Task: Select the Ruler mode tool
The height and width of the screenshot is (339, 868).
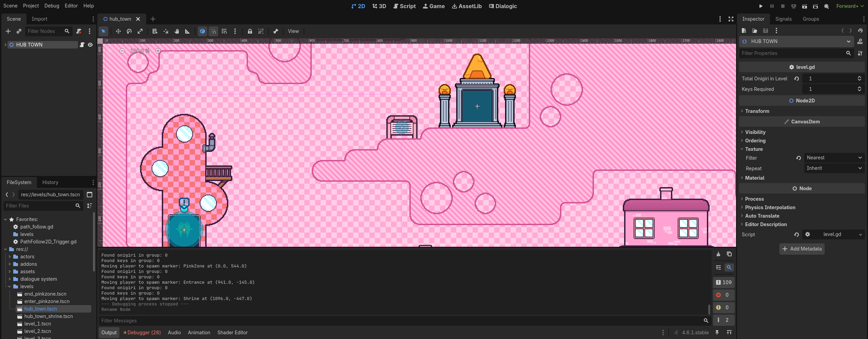Action: coord(188,31)
